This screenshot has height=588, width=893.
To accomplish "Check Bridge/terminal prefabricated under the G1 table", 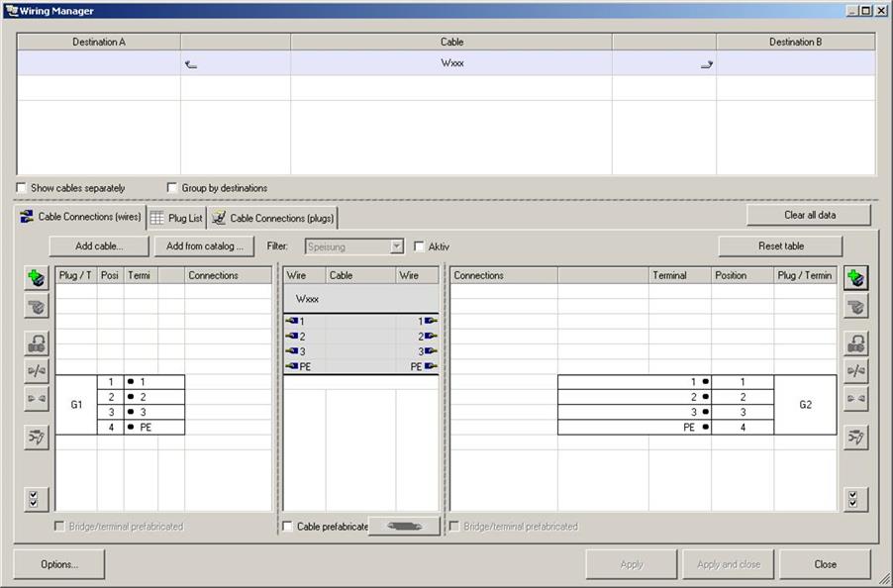I will pyautogui.click(x=58, y=526).
